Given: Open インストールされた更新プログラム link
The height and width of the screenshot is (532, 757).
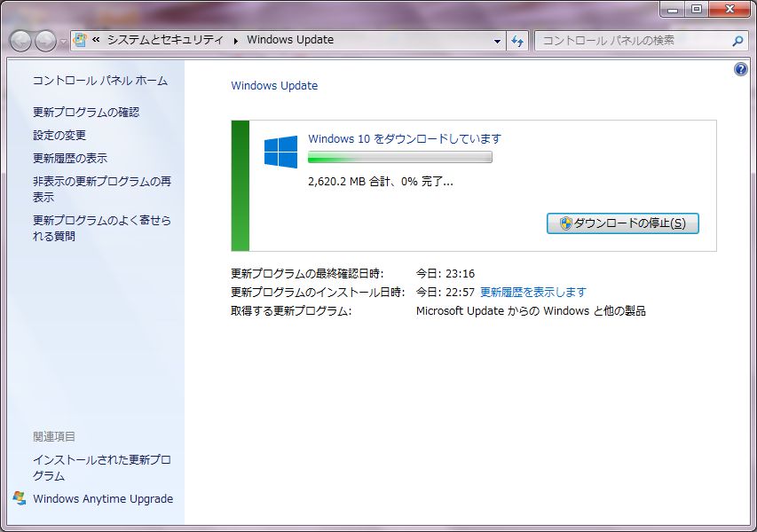Looking at the screenshot, I should [x=102, y=468].
